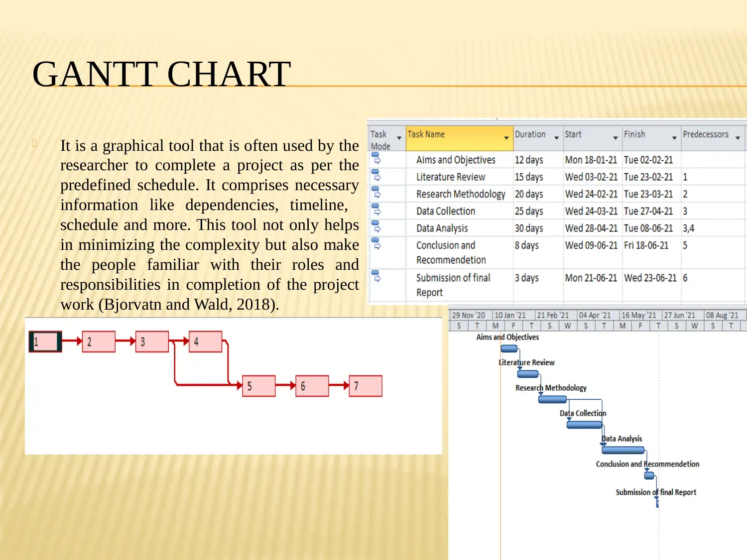
Task: Select network diagram node 6
Action: pyautogui.click(x=312, y=386)
